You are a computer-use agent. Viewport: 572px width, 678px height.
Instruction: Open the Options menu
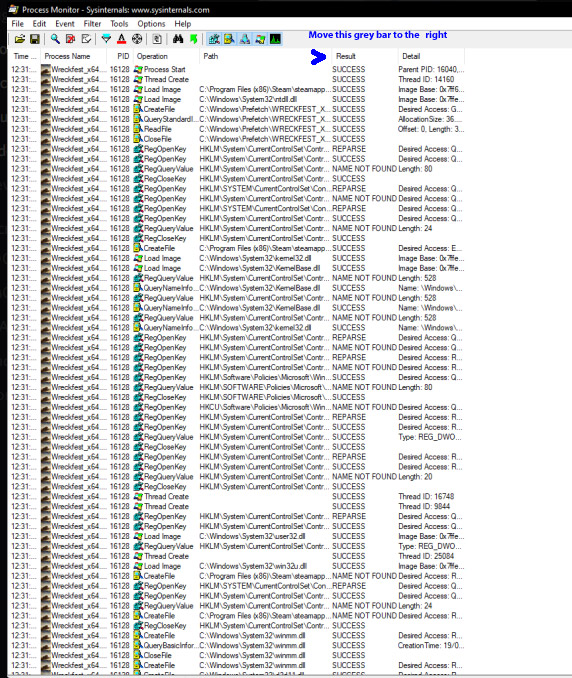[151, 24]
